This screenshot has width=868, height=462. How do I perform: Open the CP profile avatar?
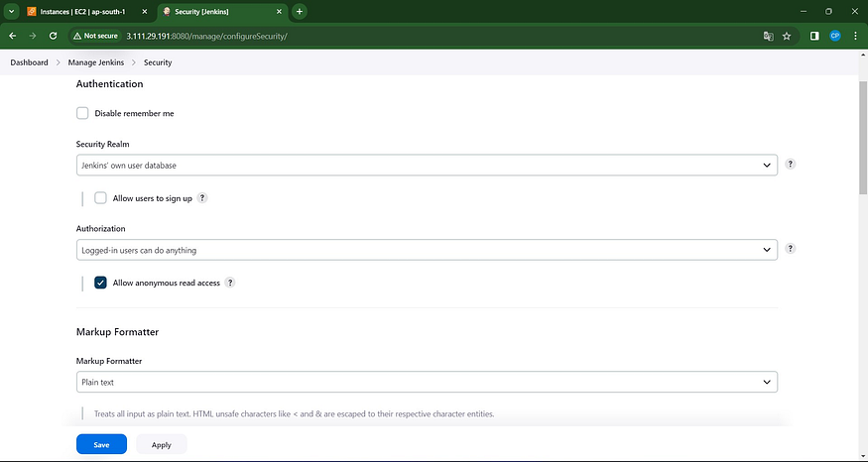click(x=835, y=36)
